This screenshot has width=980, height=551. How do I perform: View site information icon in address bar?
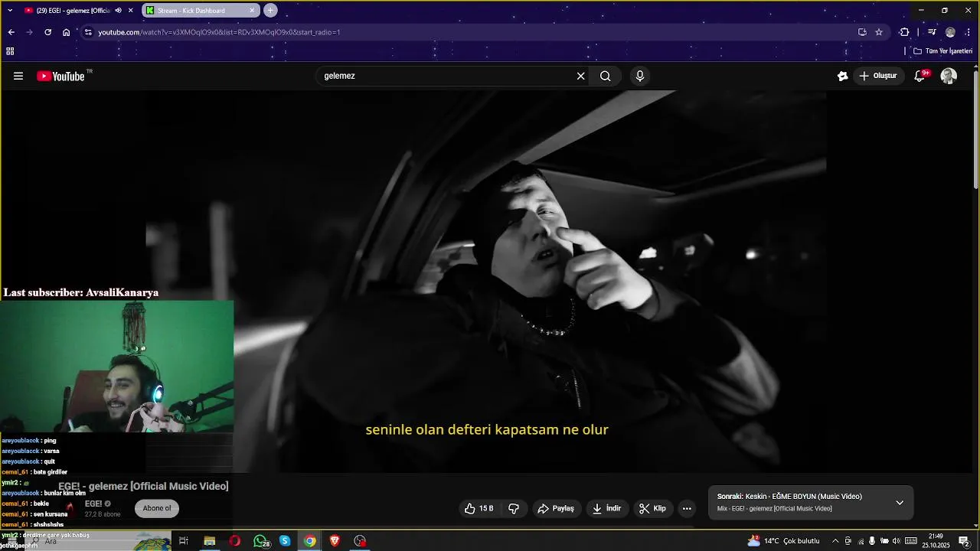point(88,32)
